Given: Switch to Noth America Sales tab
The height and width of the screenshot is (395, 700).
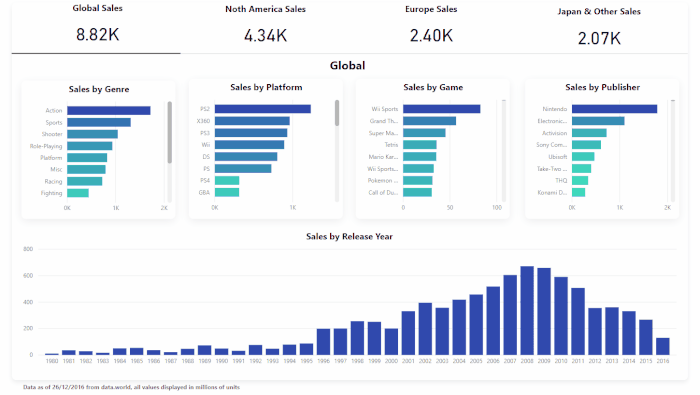Looking at the screenshot, I should pos(265,26).
